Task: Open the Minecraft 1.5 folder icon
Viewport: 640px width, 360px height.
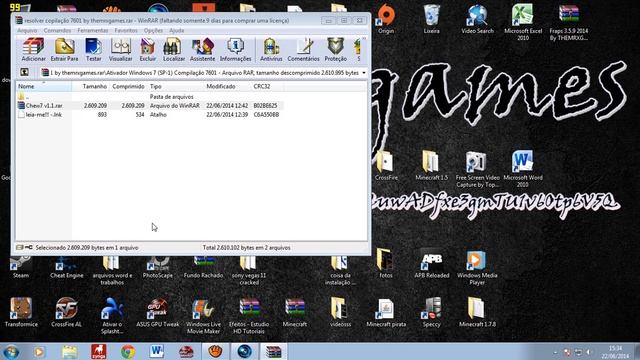Action: pyautogui.click(x=431, y=166)
